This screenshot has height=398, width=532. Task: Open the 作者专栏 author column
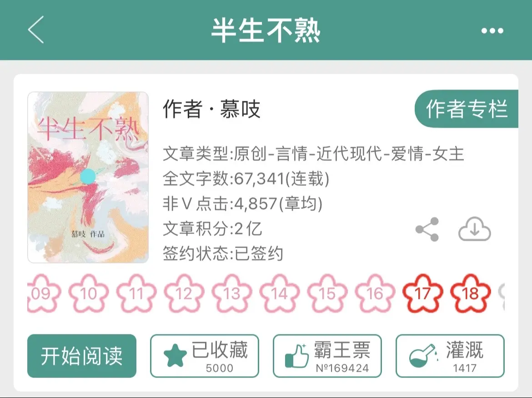467,109
